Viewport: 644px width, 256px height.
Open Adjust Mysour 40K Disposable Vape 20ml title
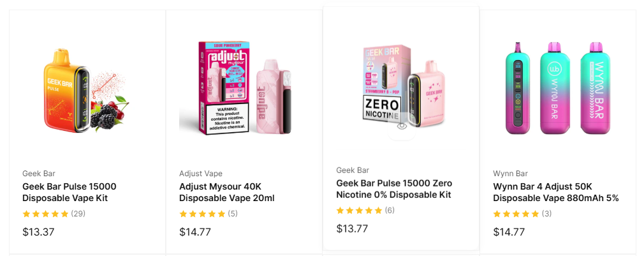click(226, 192)
